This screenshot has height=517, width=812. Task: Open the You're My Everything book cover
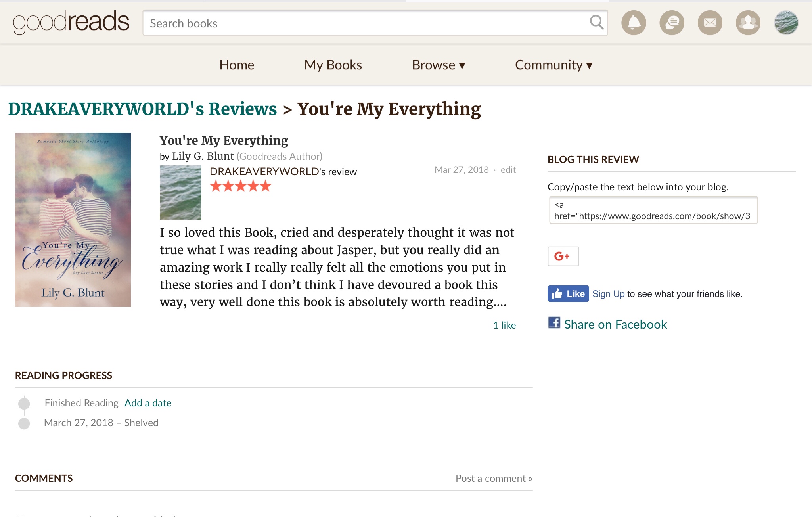[73, 220]
